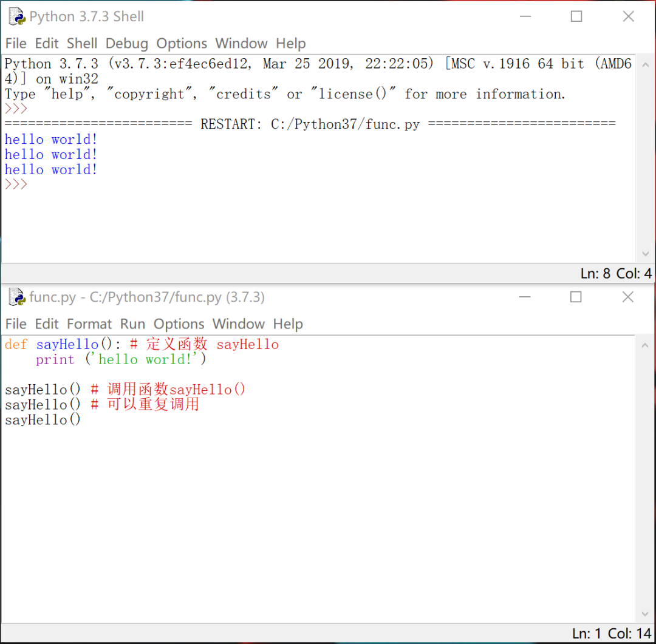The image size is (656, 644).
Task: Open the Edit menu in func.py editor
Action: point(46,324)
